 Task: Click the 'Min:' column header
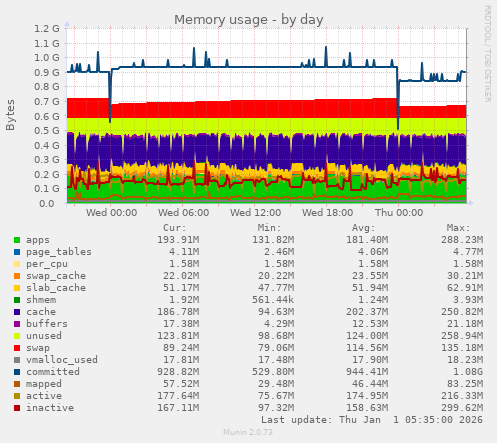tap(269, 228)
